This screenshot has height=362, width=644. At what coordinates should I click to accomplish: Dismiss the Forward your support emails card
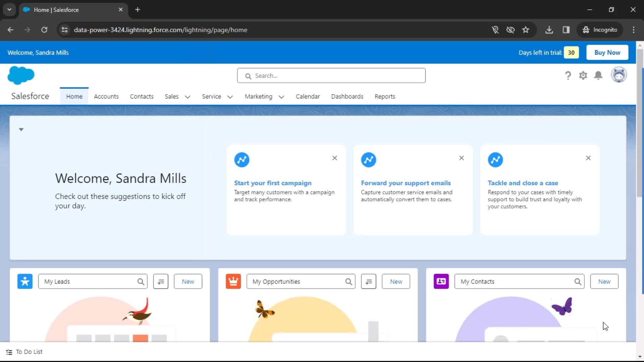[x=462, y=158]
